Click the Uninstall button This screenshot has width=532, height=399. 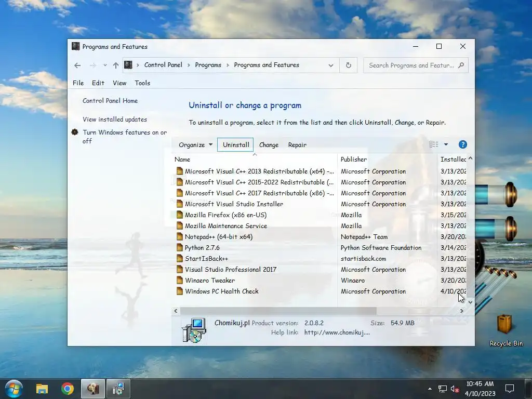coord(236,145)
